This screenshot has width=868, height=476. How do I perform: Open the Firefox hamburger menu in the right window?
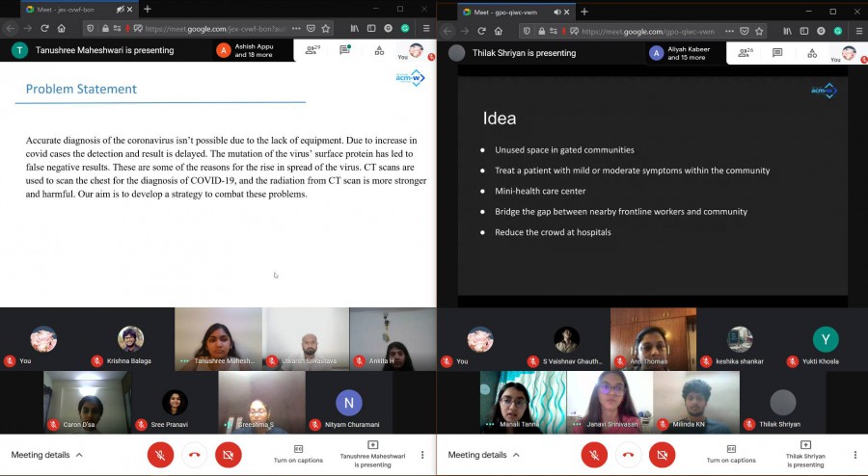pos(859,30)
